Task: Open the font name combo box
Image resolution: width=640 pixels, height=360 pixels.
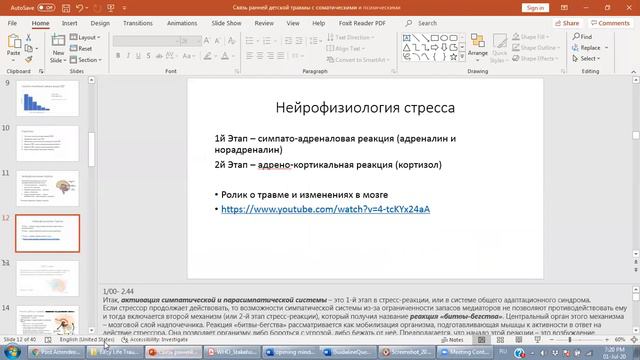Action: 147,41
